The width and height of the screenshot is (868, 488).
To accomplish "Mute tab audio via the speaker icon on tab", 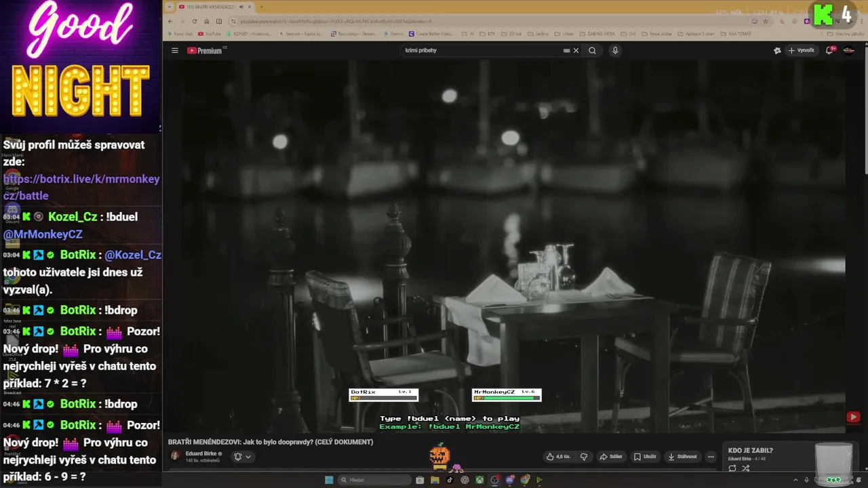I will tap(241, 7).
